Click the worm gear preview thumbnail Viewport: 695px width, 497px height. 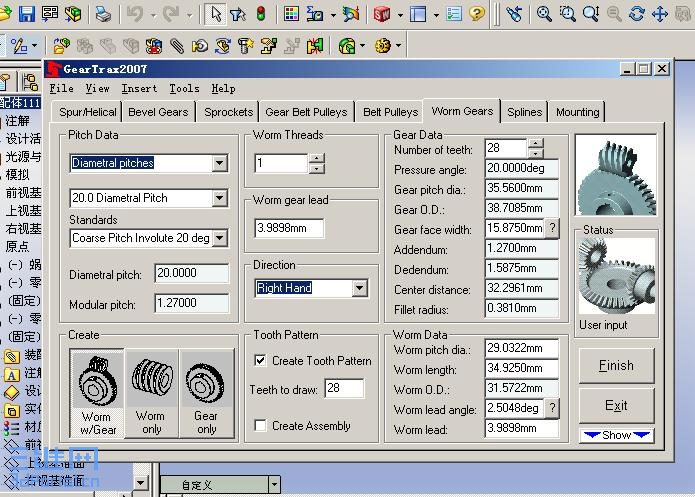616,176
